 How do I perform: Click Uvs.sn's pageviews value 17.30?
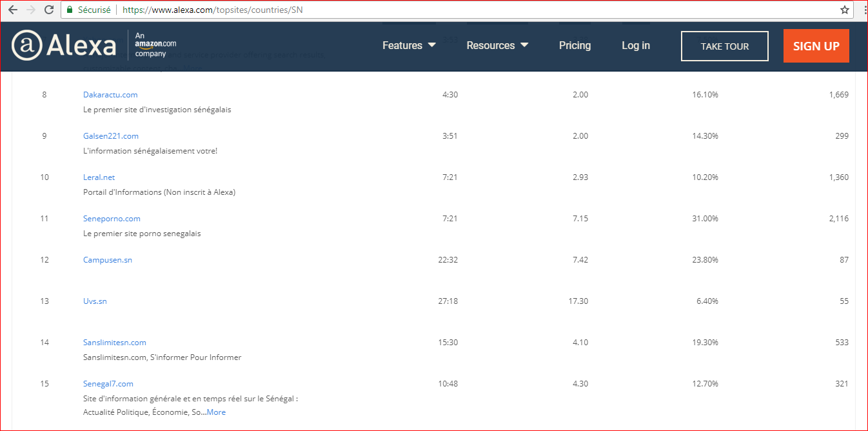coord(578,301)
